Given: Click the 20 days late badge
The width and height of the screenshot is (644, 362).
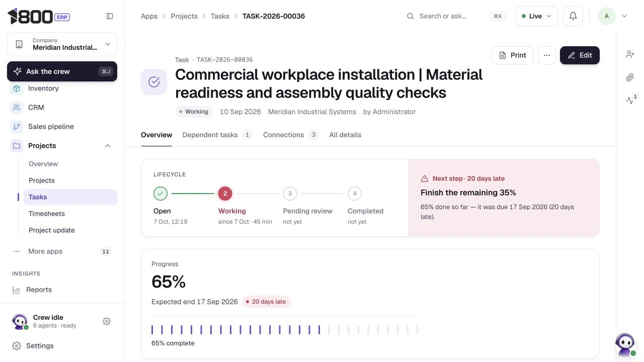Looking at the screenshot, I should coord(266,302).
